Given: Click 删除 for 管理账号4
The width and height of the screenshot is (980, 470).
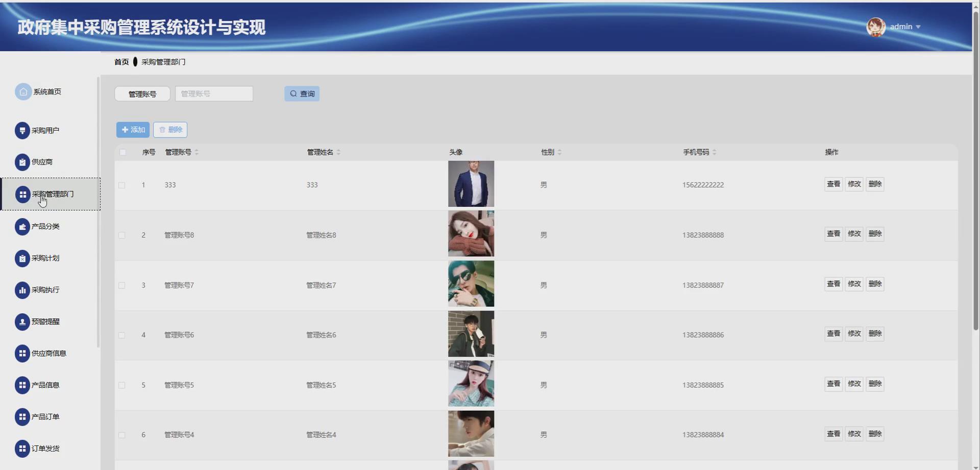Looking at the screenshot, I should 875,434.
